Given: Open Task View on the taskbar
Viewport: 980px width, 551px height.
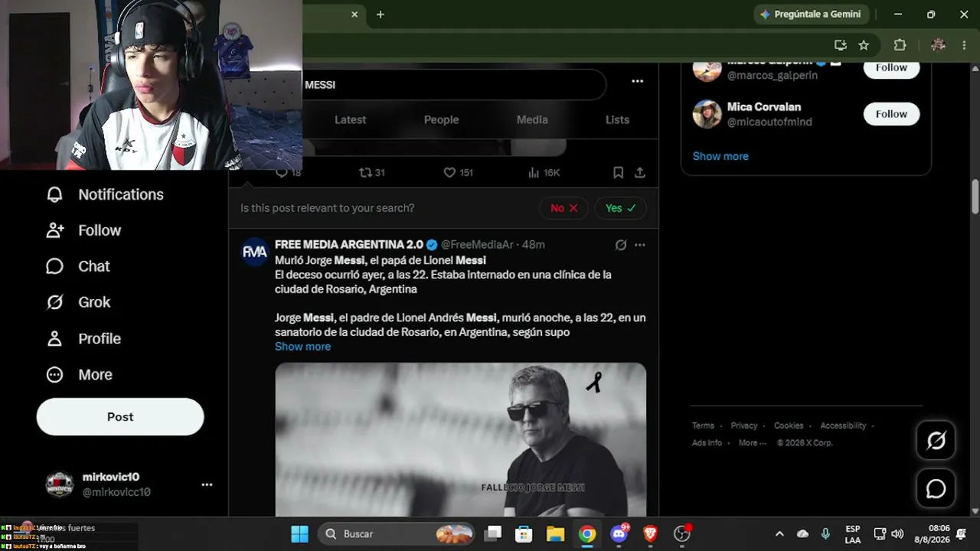Looking at the screenshot, I should pyautogui.click(x=492, y=534).
